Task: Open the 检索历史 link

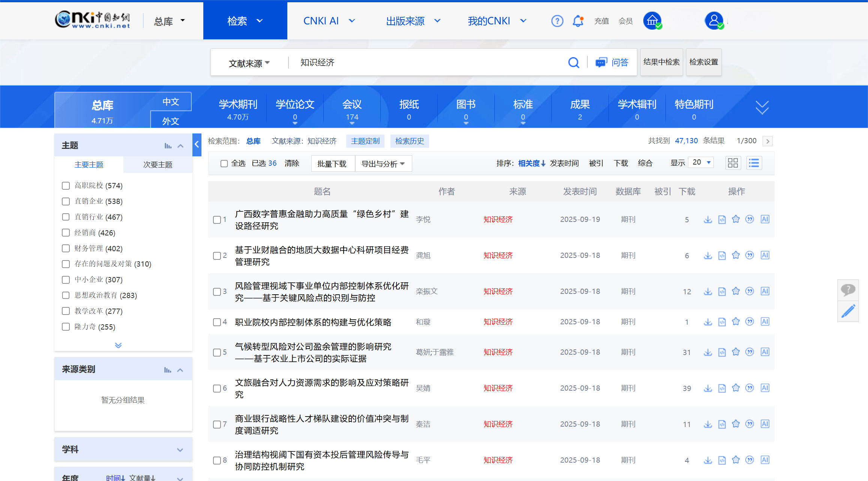Action: [409, 141]
